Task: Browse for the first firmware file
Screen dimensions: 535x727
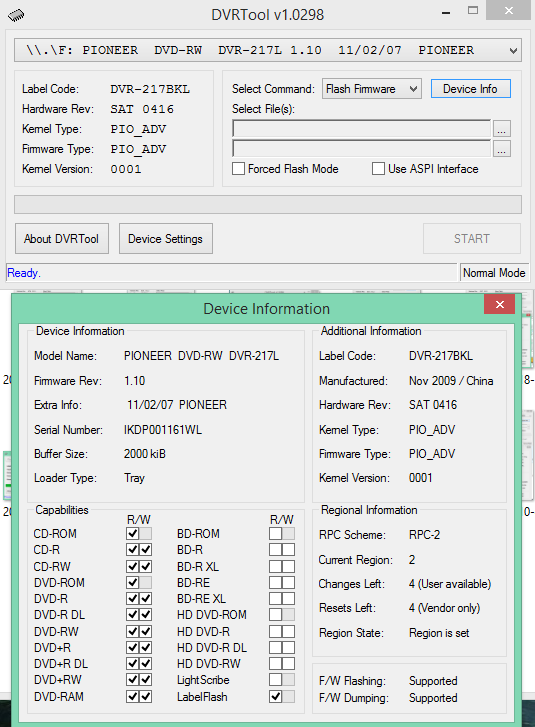Action: [502, 128]
